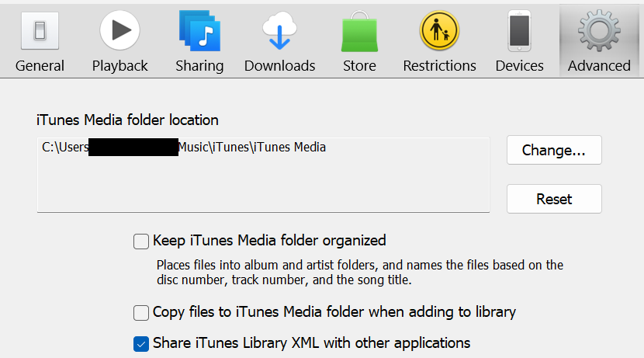Select the 'Restrictions' text label
This screenshot has height=358, width=644.
click(x=439, y=66)
